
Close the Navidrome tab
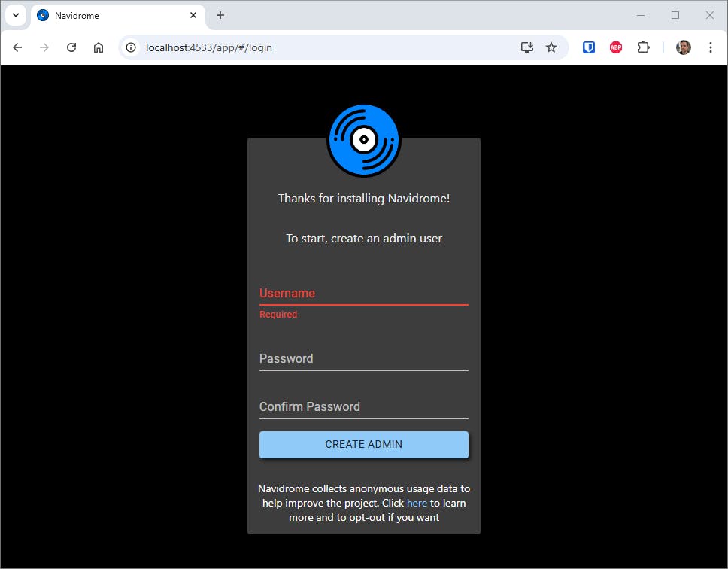(193, 15)
